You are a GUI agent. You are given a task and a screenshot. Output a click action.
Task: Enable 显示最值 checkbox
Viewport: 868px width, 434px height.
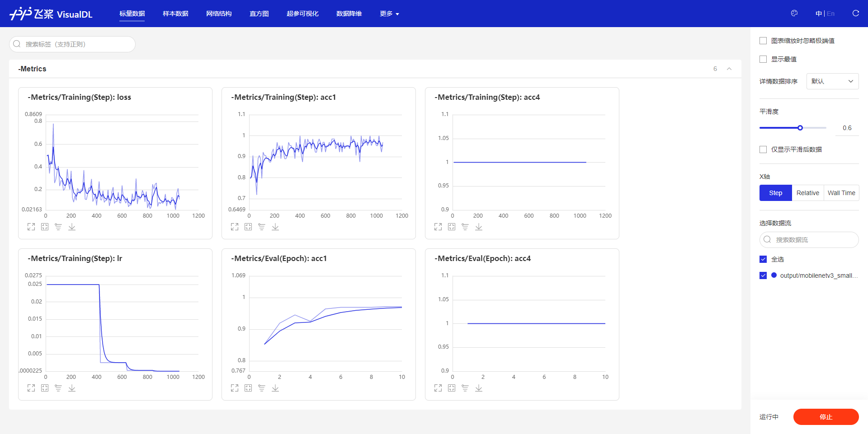(x=763, y=59)
